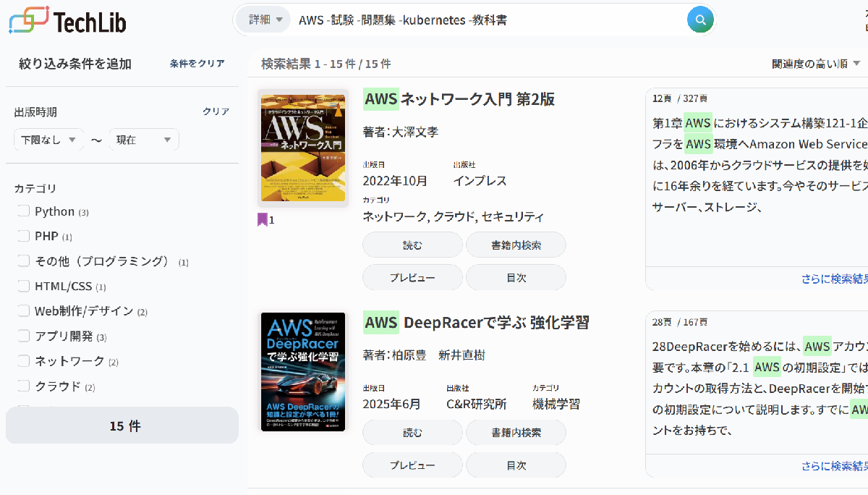Open the 現在 publication end dropdown

(144, 140)
